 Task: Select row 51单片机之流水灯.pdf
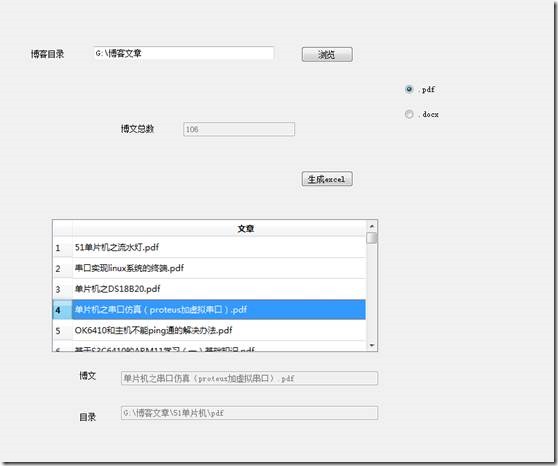click(x=219, y=247)
